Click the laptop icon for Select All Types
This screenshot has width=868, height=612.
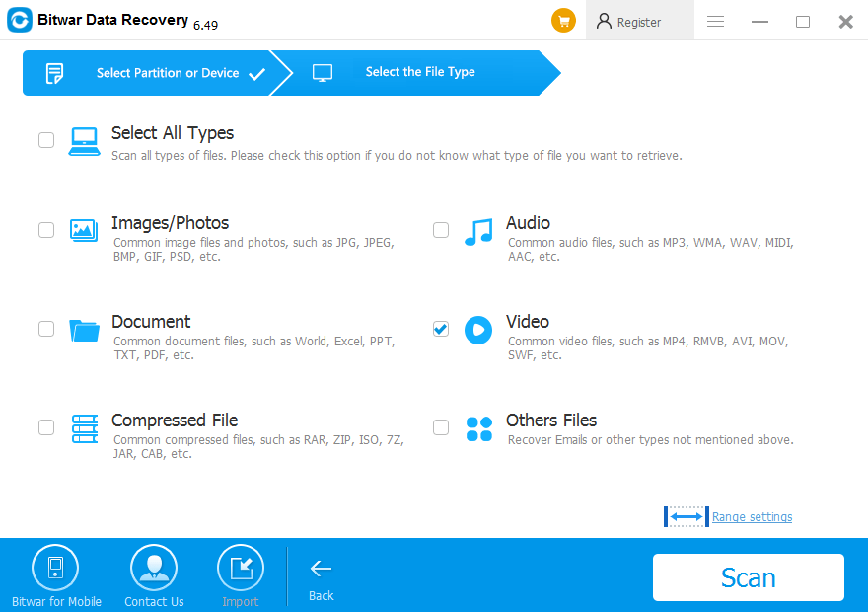(x=84, y=142)
